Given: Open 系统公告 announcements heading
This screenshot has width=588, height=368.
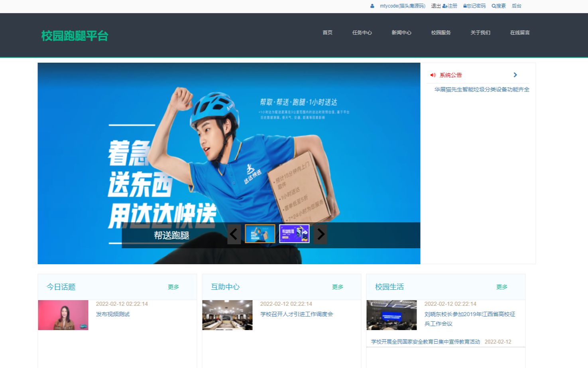Looking at the screenshot, I should click(450, 75).
